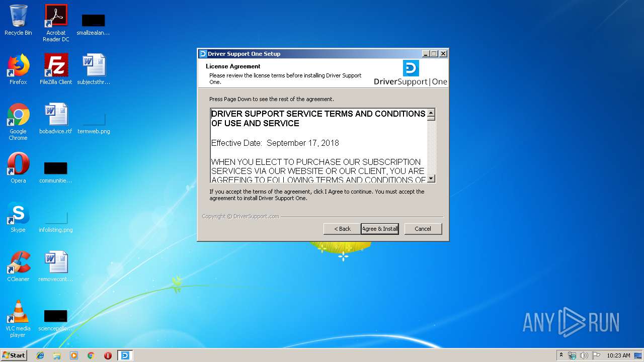Launch CCleaner desktop shortcut
The width and height of the screenshot is (644, 362).
(x=18, y=266)
